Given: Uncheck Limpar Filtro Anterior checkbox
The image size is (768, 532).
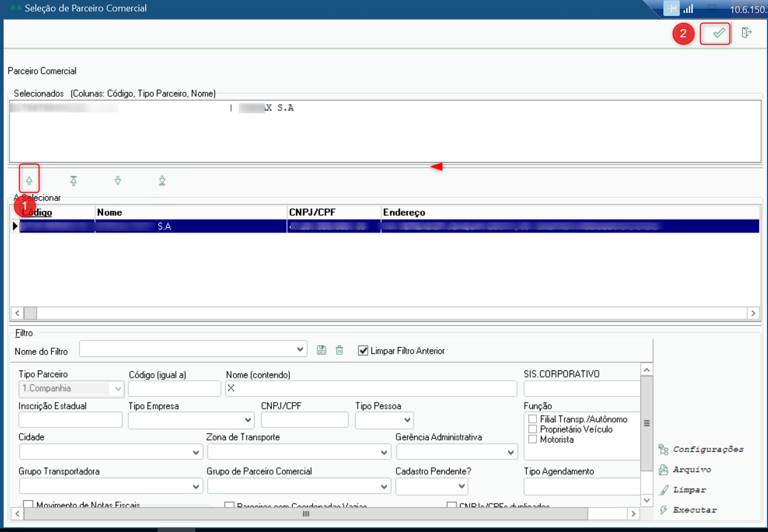Looking at the screenshot, I should (363, 351).
